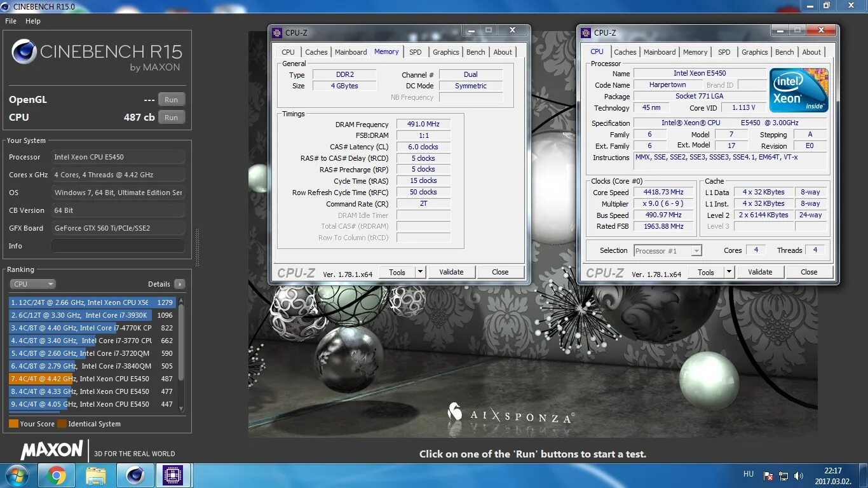This screenshot has width=868, height=488.
Task: Open the File menu
Action: click(x=11, y=21)
